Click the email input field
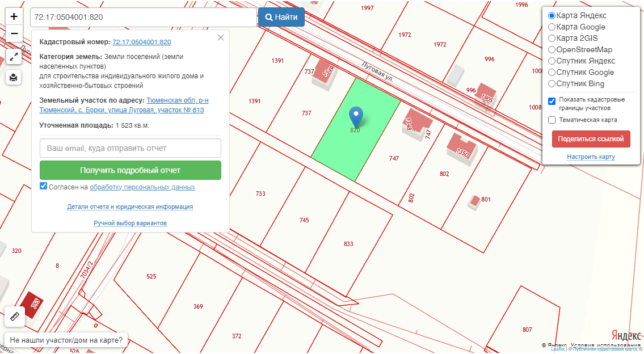Viewport: 644px width, 354px height. 130,148
